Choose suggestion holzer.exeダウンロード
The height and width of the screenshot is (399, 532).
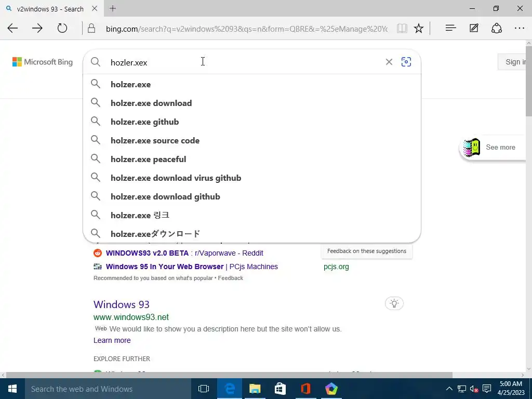pos(252,233)
